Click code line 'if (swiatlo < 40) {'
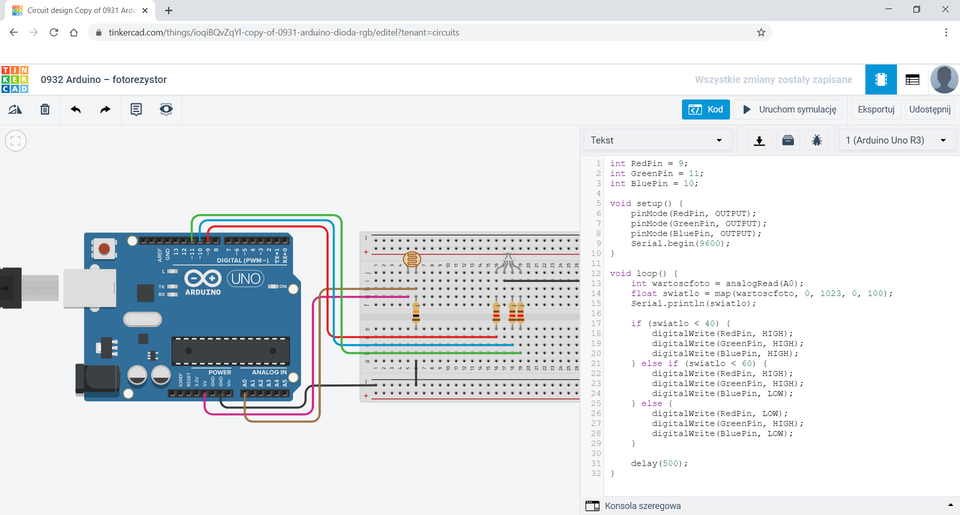Viewport: 960px width, 515px height. click(x=680, y=323)
